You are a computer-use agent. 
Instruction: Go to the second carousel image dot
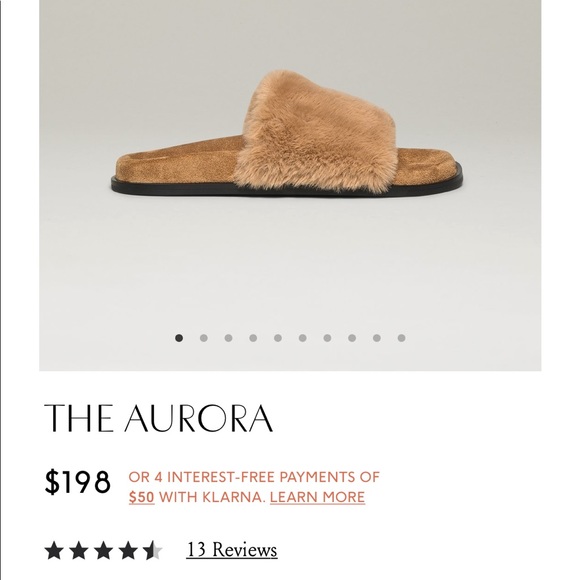click(203, 338)
